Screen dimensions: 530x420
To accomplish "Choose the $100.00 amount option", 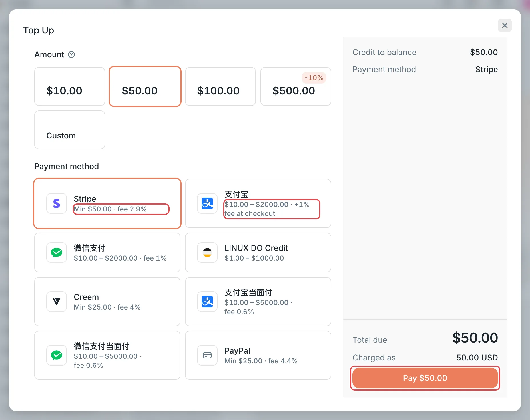I will point(220,86).
